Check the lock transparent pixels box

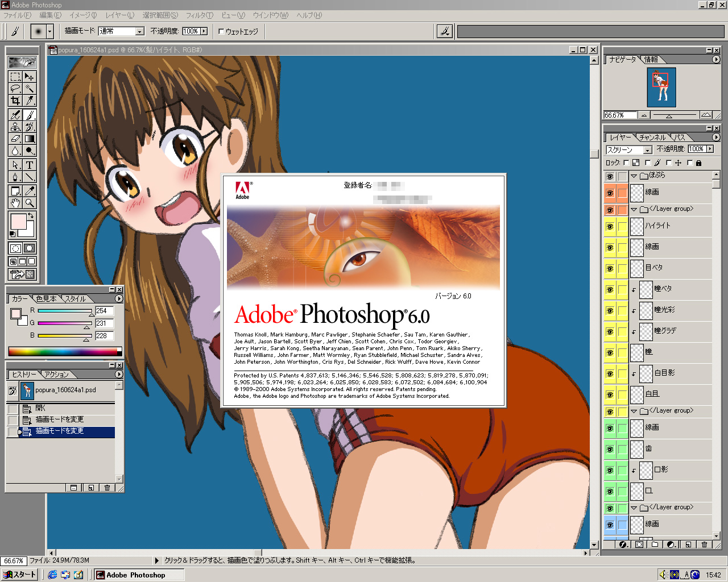coord(626,163)
